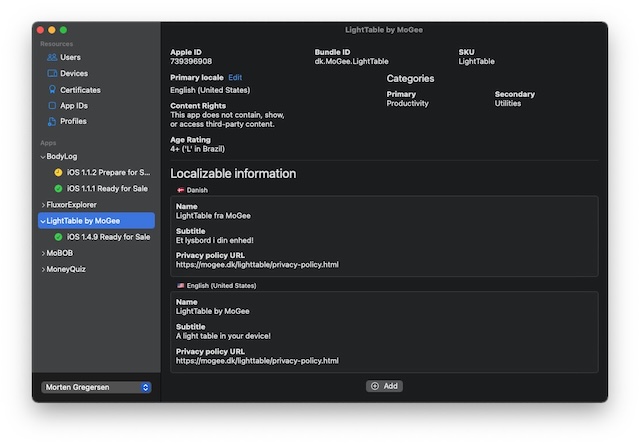Image resolution: width=640 pixels, height=445 pixels.
Task: Click the App IDs icon
Action: point(52,106)
